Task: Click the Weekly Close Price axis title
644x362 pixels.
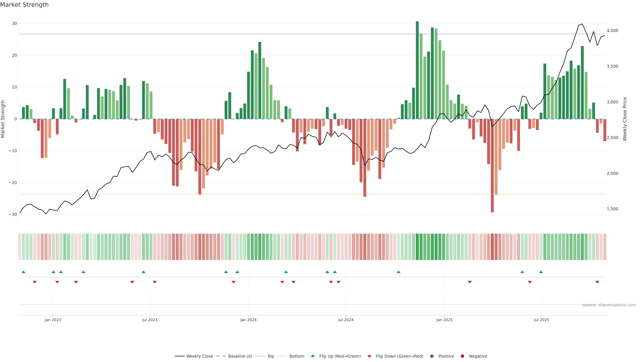Action: 625,119
